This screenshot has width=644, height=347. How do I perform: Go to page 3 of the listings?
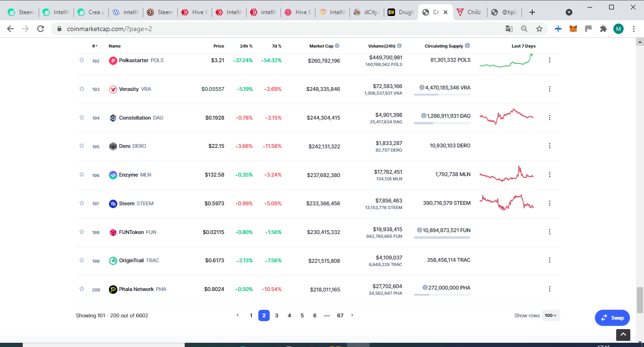[x=277, y=315]
